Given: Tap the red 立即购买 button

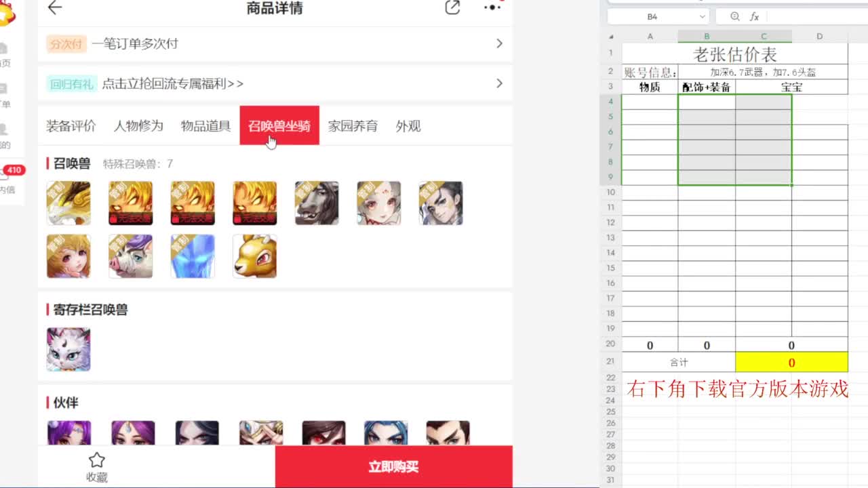Looking at the screenshot, I should click(x=393, y=466).
